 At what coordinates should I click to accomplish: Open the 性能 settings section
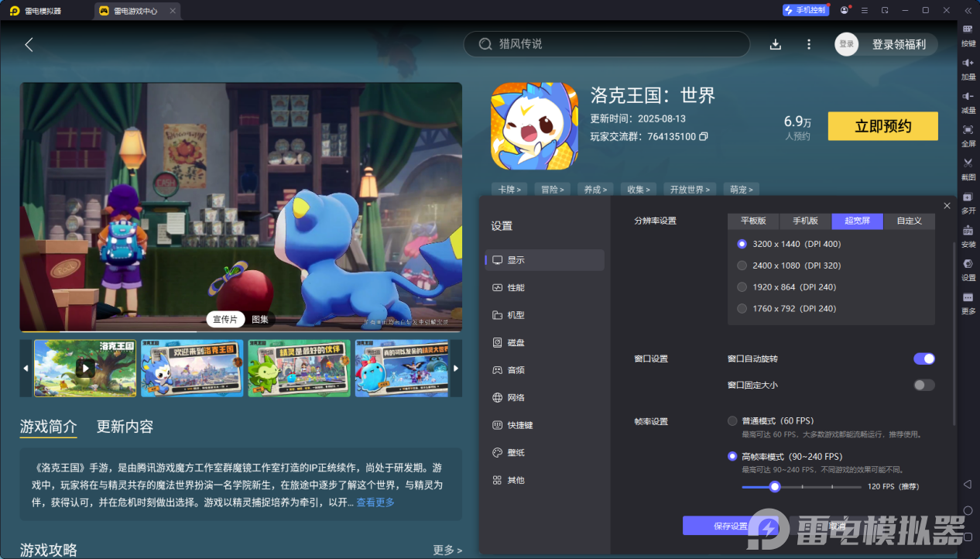[x=545, y=288]
